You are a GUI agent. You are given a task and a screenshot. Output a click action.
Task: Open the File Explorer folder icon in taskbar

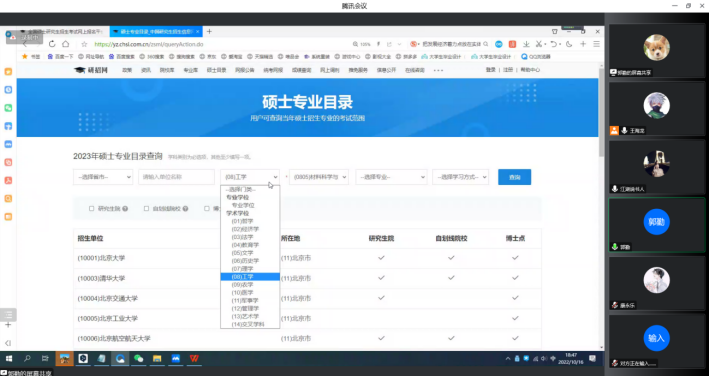click(157, 358)
